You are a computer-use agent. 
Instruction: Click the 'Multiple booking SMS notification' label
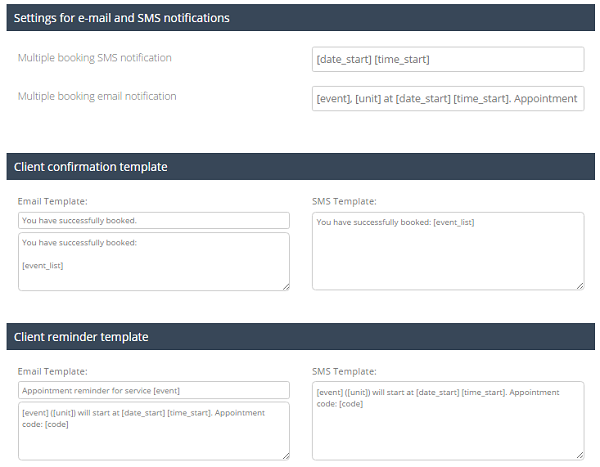pos(94,58)
